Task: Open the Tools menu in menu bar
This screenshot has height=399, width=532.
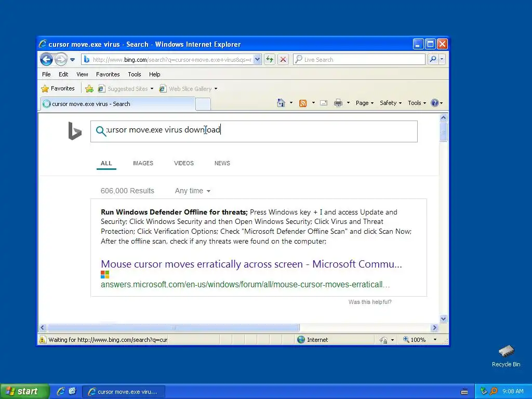Action: [135, 74]
